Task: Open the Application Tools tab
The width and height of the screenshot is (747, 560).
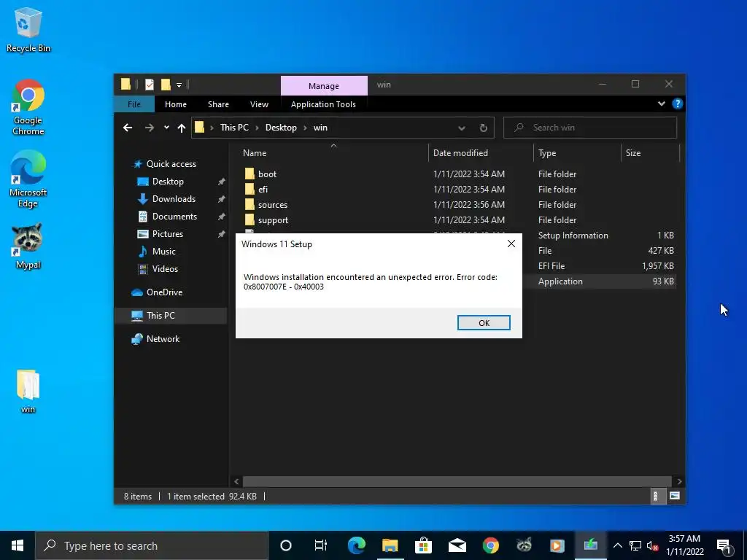Action: 323,104
